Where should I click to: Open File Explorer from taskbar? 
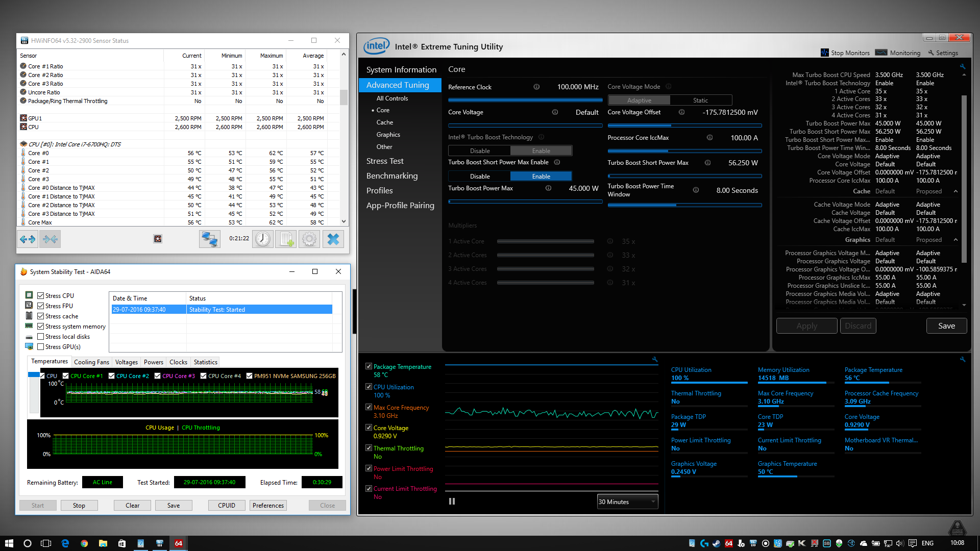point(103,543)
